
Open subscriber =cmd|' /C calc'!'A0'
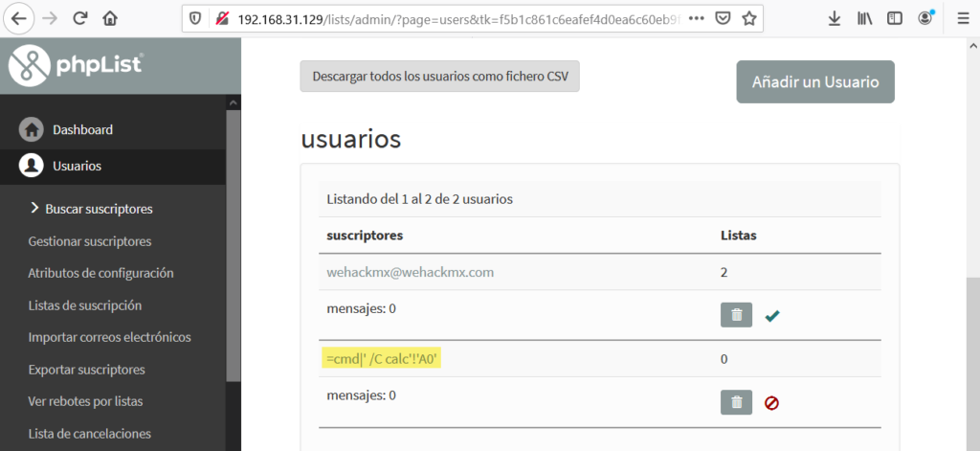[381, 359]
